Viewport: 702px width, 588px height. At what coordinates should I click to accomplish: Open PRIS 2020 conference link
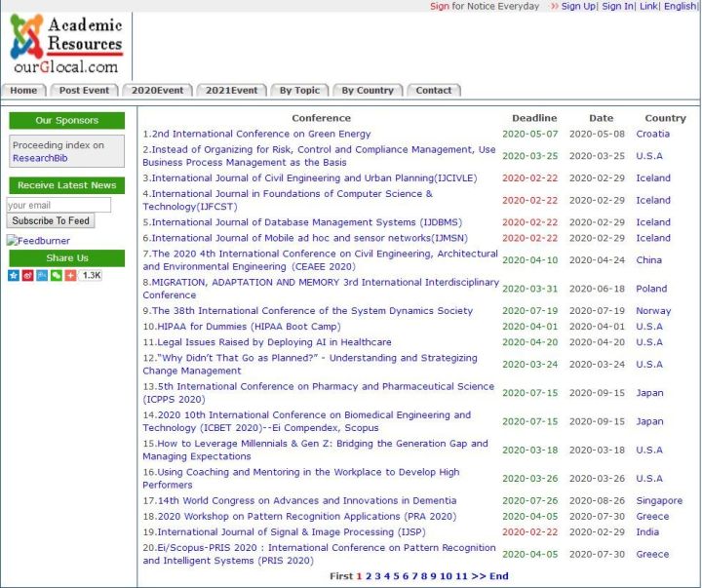[x=319, y=554]
